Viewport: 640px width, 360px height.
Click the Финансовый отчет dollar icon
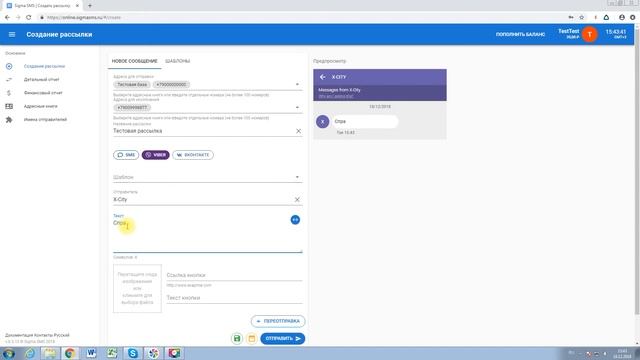pos(9,93)
